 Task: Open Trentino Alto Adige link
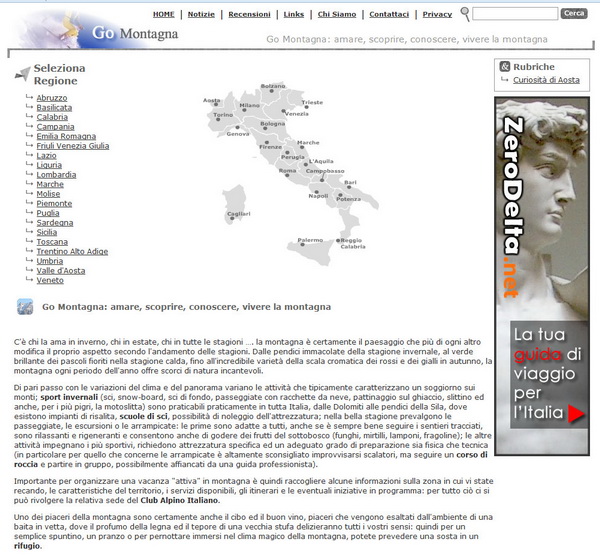(x=72, y=251)
